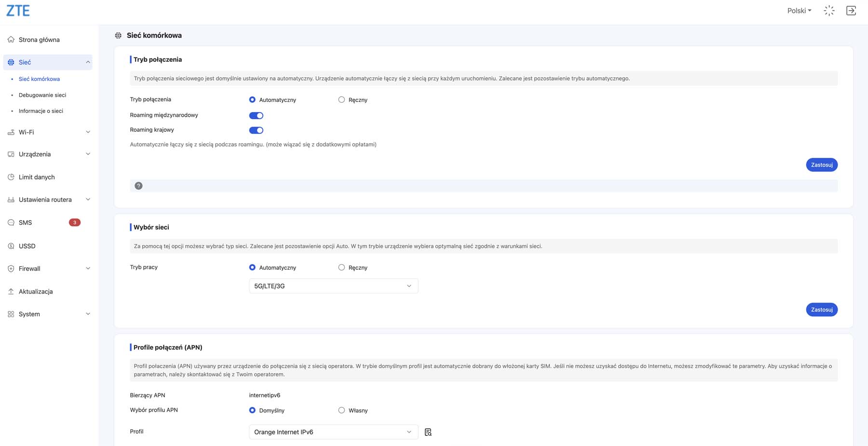Viewport: 868px width, 446px height.
Task: Click the help question mark icon
Action: click(x=138, y=186)
